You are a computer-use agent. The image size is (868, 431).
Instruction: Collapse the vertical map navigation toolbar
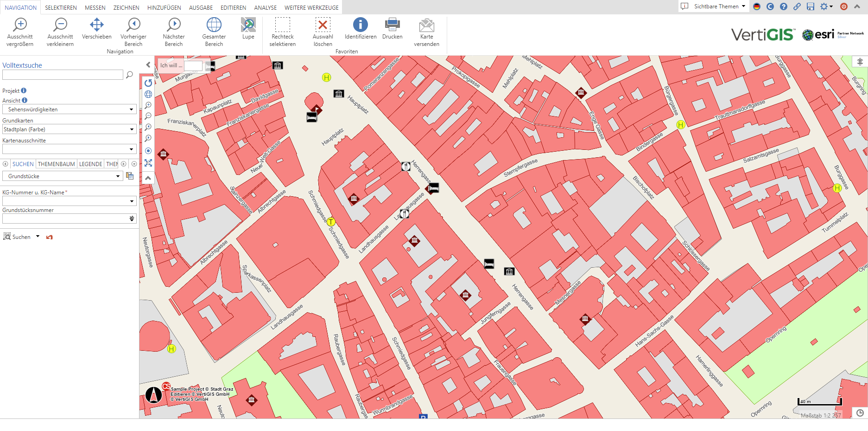pos(148,178)
